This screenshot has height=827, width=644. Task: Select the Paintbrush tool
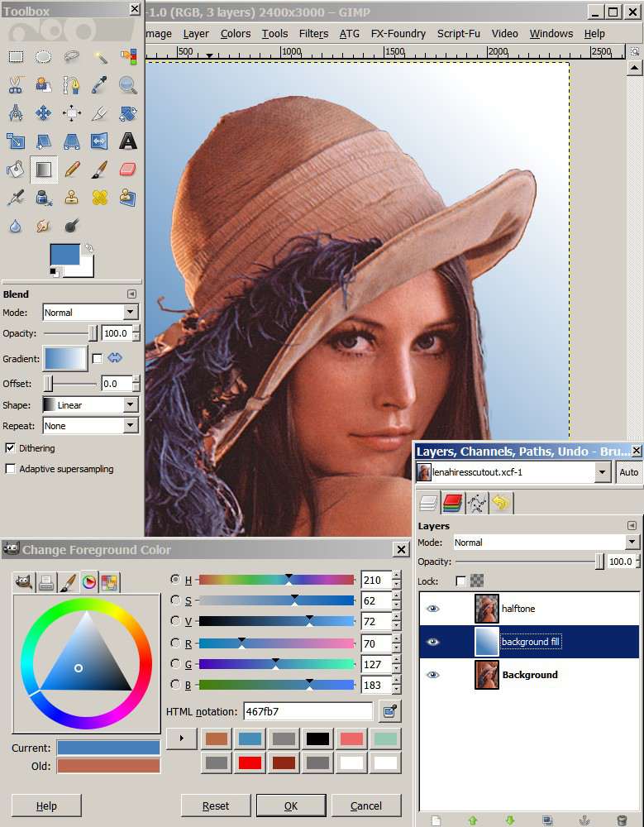tap(100, 170)
